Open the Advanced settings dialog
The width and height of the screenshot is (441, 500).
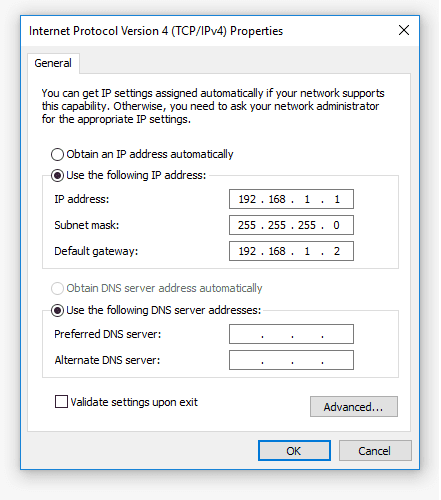coord(354,407)
